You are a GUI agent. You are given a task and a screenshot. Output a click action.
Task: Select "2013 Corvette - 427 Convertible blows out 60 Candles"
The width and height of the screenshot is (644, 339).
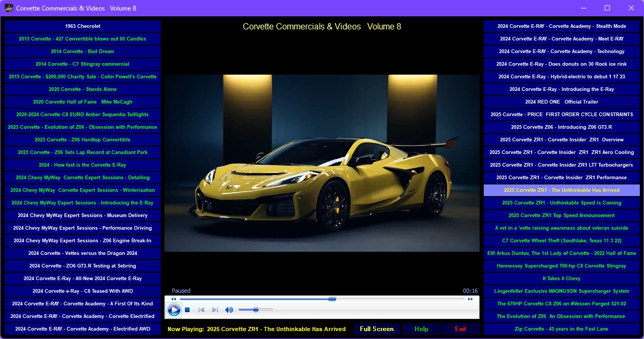click(82, 39)
